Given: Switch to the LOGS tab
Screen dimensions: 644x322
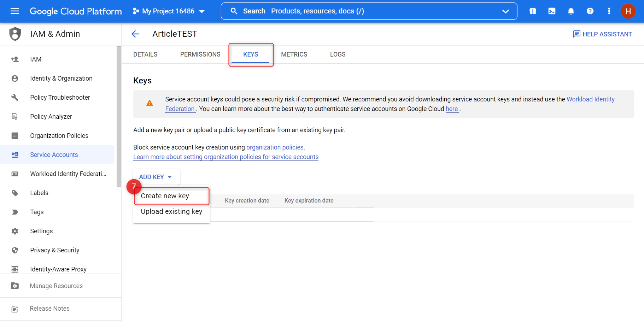Looking at the screenshot, I should 338,54.
